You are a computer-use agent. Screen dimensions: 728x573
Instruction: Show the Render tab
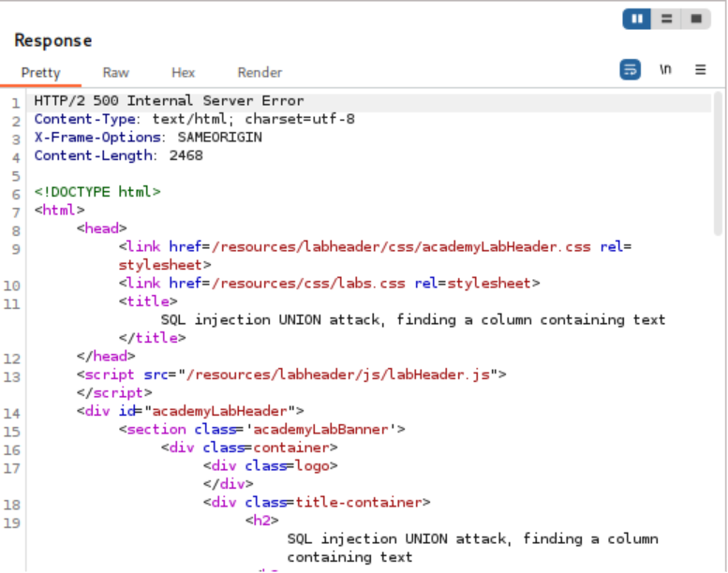[260, 72]
